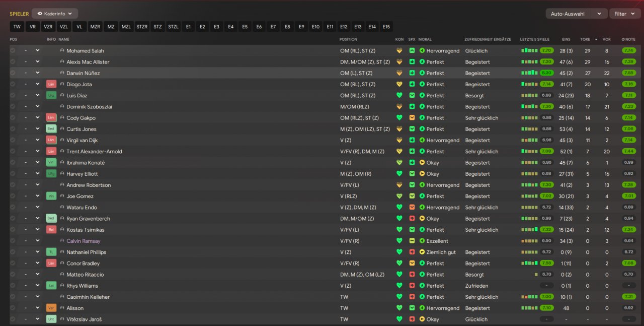
Task: Click the sharpness icon for Caoimhin Kelleher
Action: (412, 297)
